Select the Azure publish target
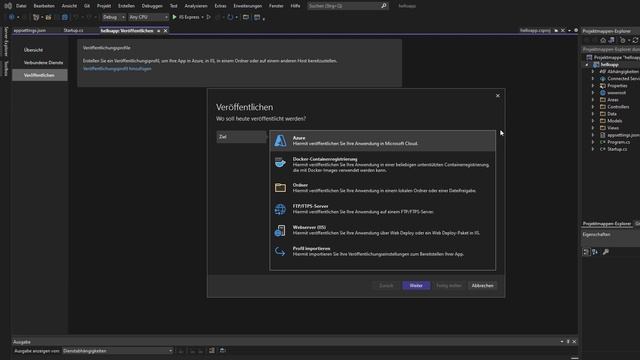The image size is (640, 360). 382,141
